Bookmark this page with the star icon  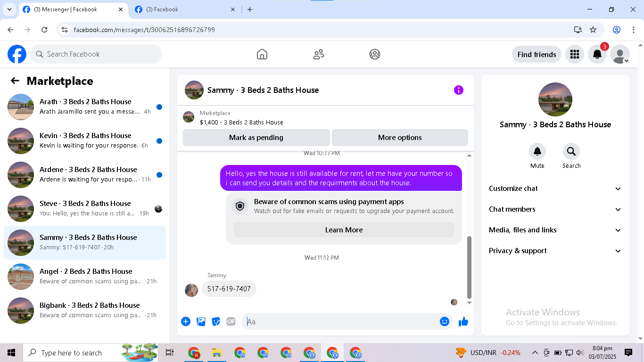click(593, 30)
